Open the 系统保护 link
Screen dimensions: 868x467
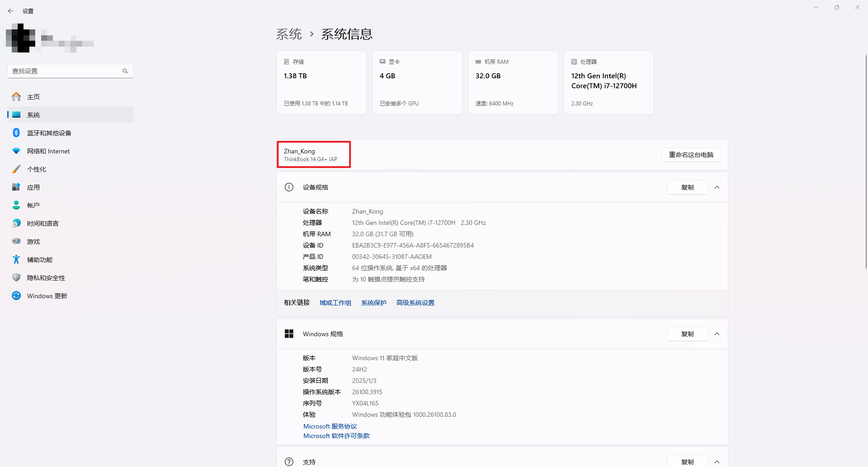[374, 303]
